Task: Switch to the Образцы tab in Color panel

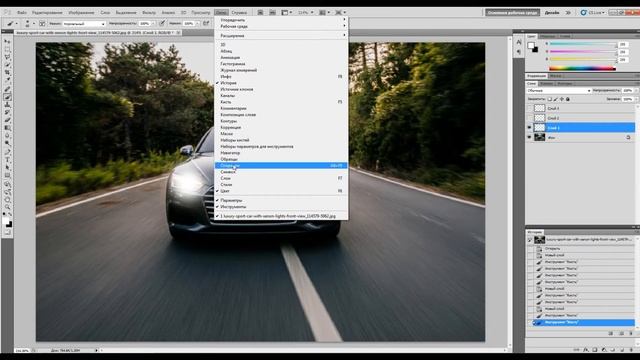Action: [547, 36]
